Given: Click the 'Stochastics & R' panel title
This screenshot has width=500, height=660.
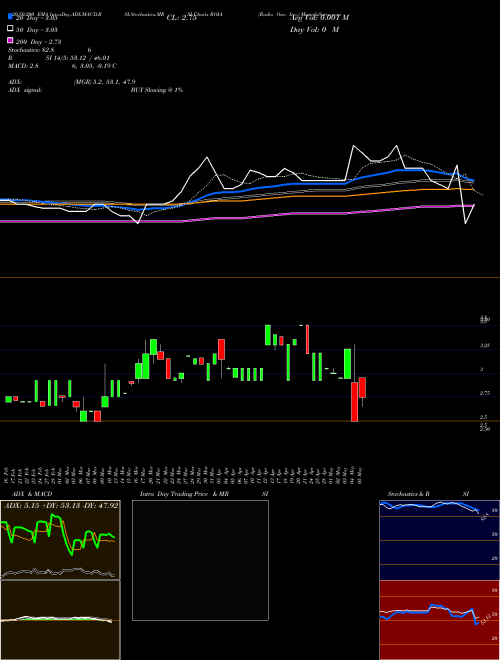Looking at the screenshot, I should coord(408,494).
